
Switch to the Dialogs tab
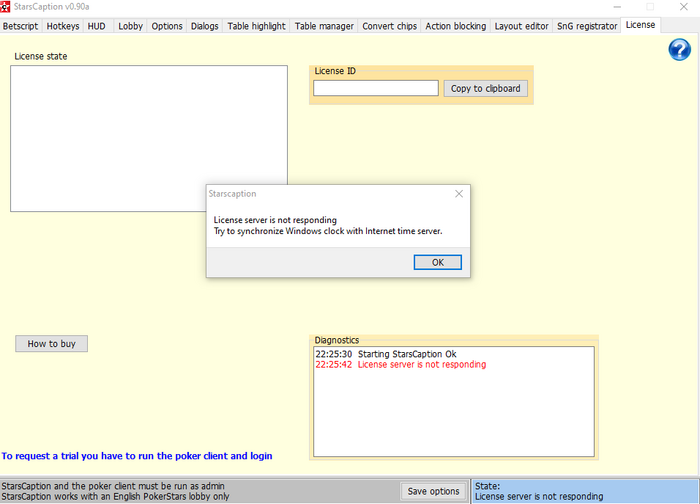coord(204,26)
